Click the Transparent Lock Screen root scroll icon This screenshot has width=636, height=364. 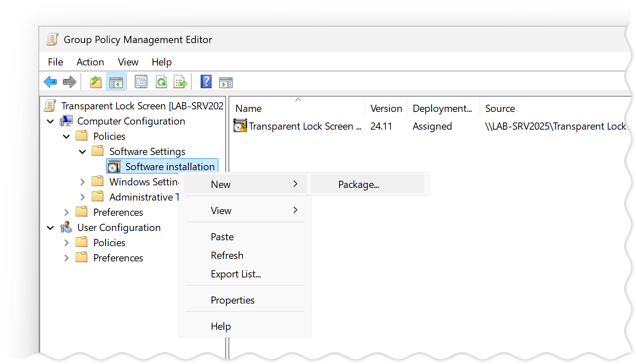pos(50,106)
